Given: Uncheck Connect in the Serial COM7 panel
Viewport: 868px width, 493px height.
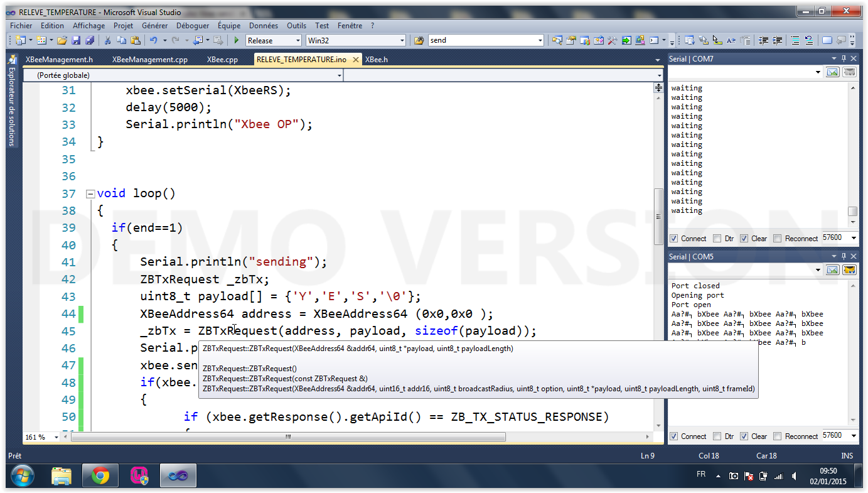Looking at the screenshot, I should click(674, 239).
